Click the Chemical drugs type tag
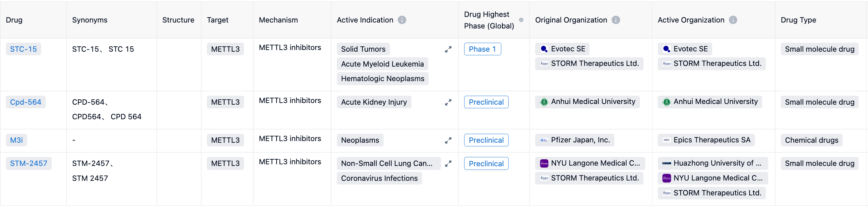868x206 pixels. tap(811, 140)
